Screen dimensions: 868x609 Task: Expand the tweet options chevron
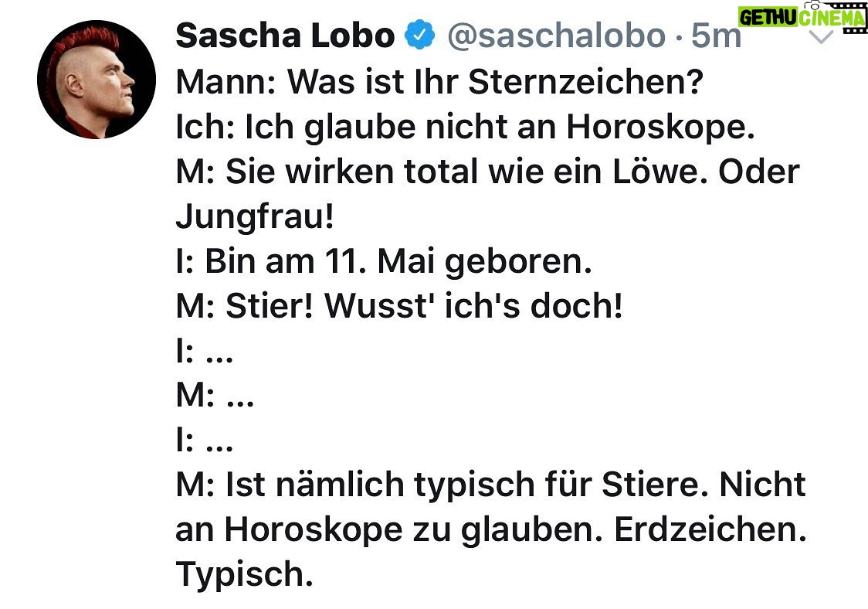pos(822,38)
